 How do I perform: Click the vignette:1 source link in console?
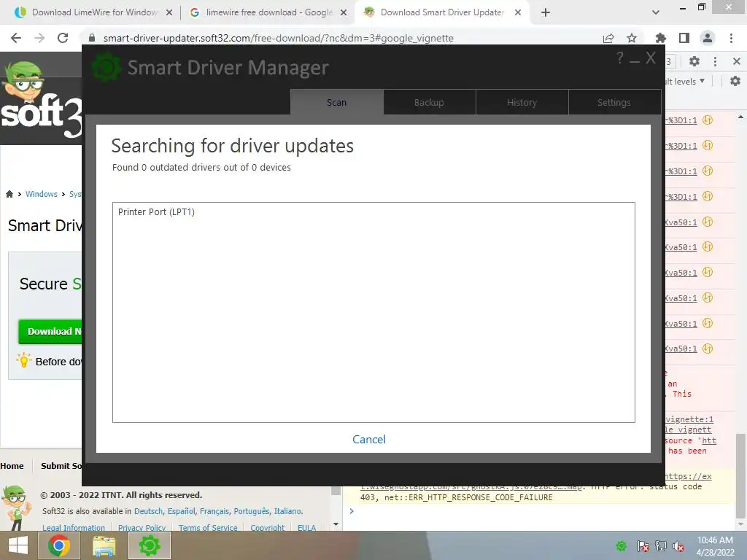[x=689, y=419]
